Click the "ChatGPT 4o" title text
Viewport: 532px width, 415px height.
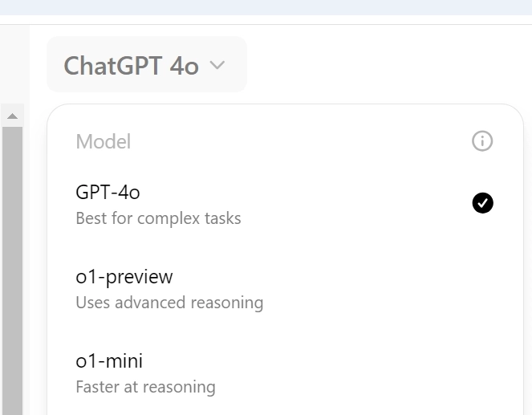pos(131,66)
